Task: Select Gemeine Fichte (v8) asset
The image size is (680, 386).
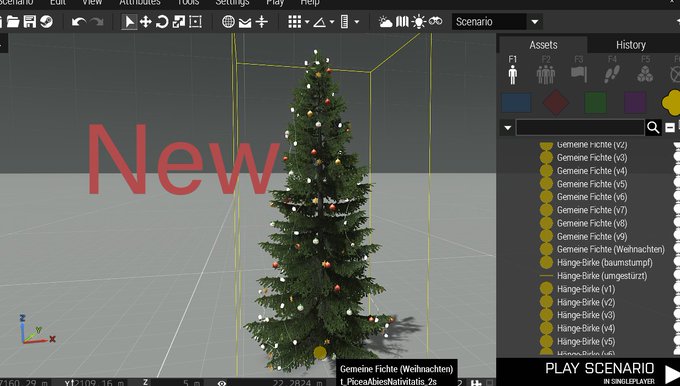Action: coord(592,223)
